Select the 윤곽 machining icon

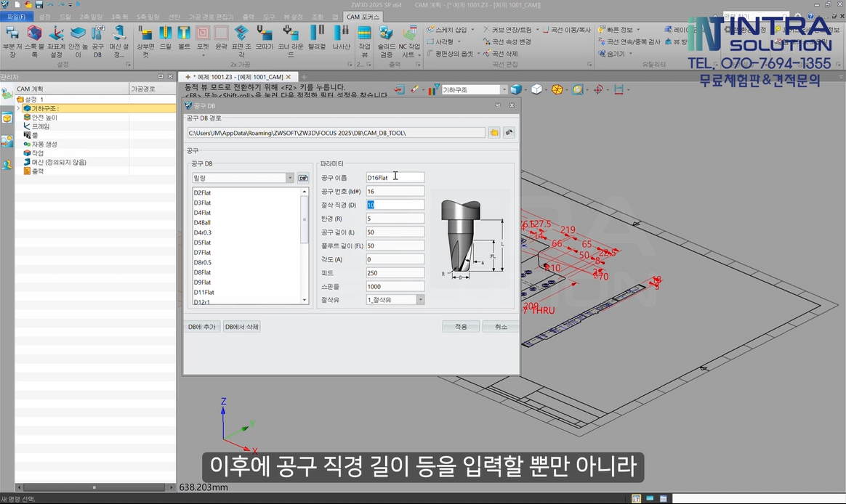pos(221,33)
